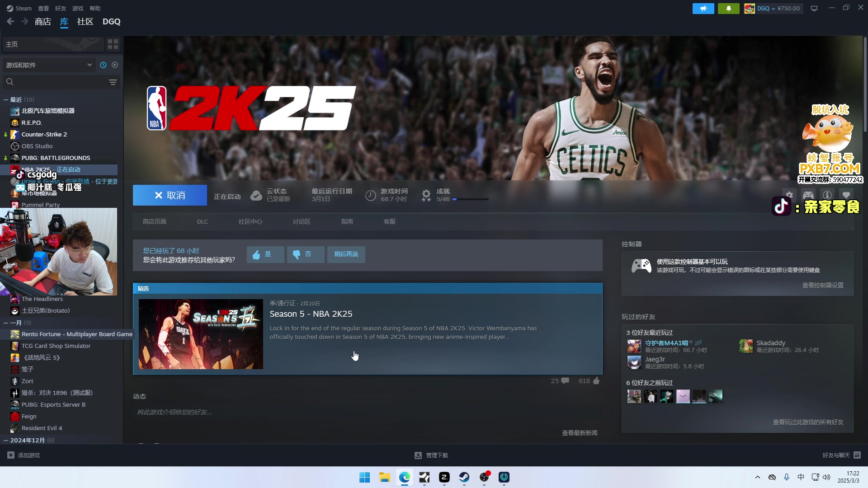Collapse the January games section

(6, 323)
